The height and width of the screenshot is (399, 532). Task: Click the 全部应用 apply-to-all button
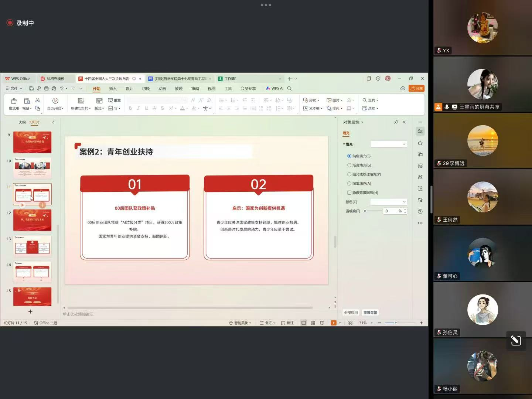351,313
